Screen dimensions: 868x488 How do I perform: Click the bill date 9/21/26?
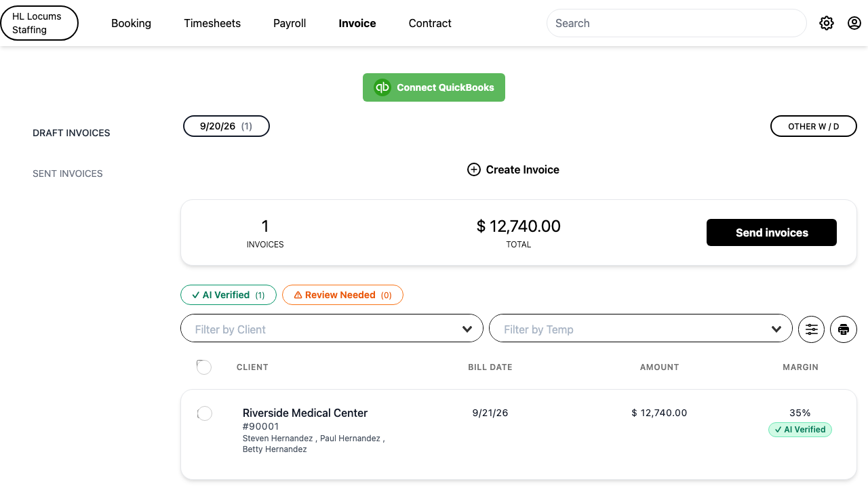click(x=490, y=413)
